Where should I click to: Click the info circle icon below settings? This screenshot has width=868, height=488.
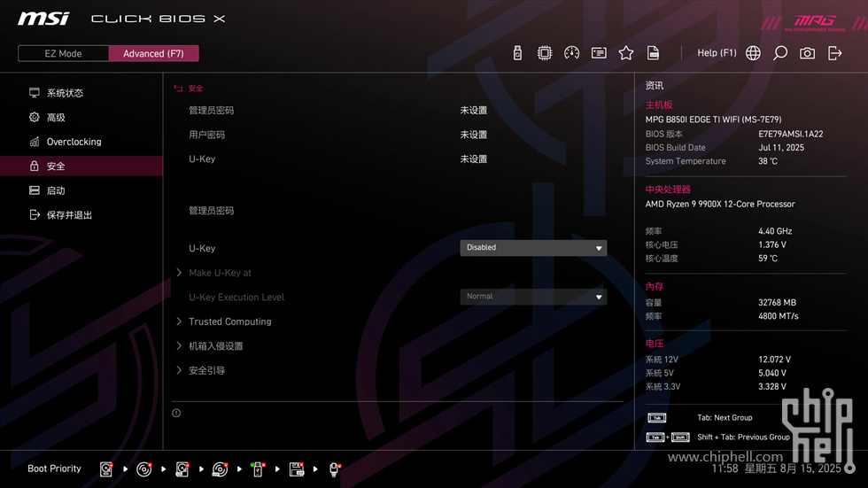point(176,413)
